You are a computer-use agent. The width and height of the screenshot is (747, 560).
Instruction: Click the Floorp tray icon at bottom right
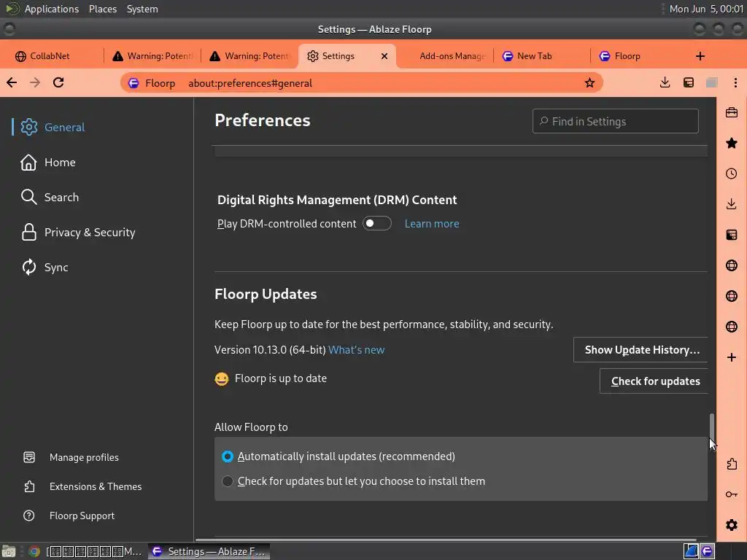(707, 551)
